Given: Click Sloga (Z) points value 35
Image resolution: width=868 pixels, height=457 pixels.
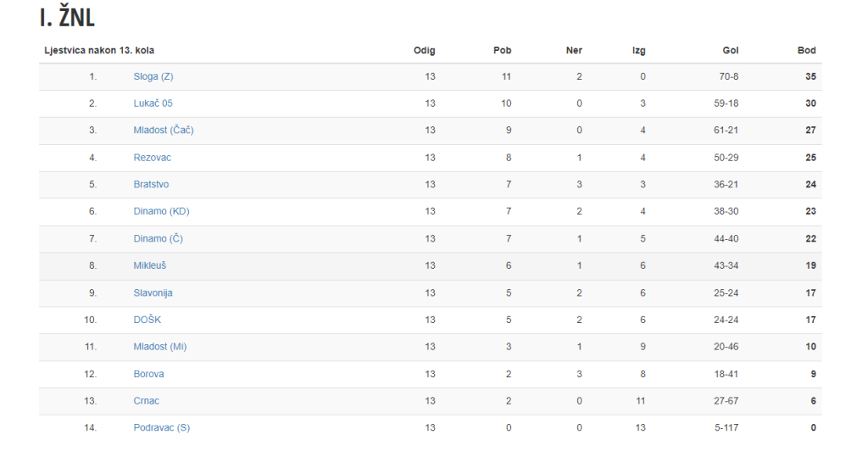Looking at the screenshot, I should click(810, 76).
